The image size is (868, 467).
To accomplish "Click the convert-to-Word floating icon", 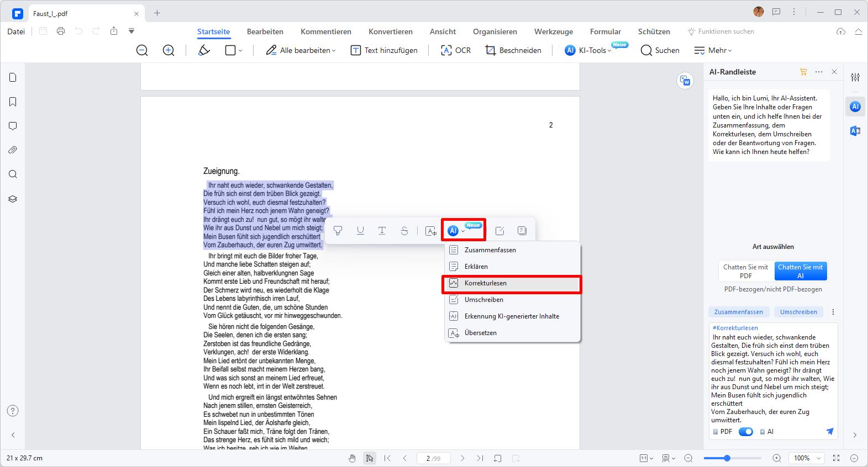I will (685, 81).
